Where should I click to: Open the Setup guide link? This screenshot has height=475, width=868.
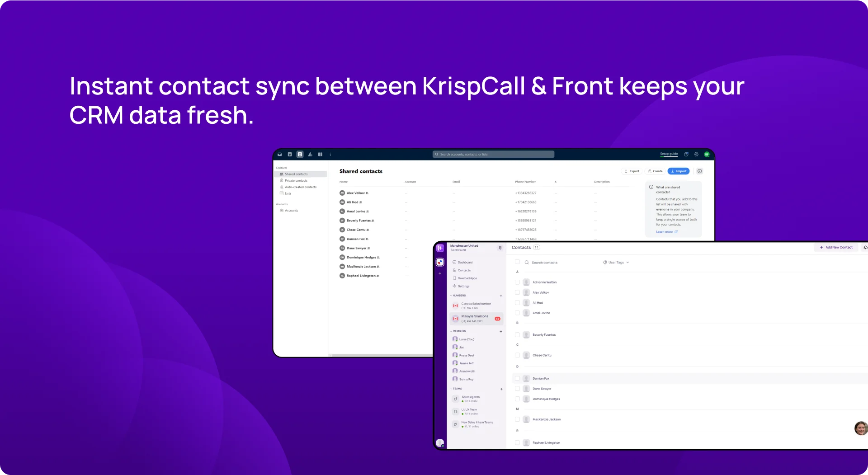[669, 154]
